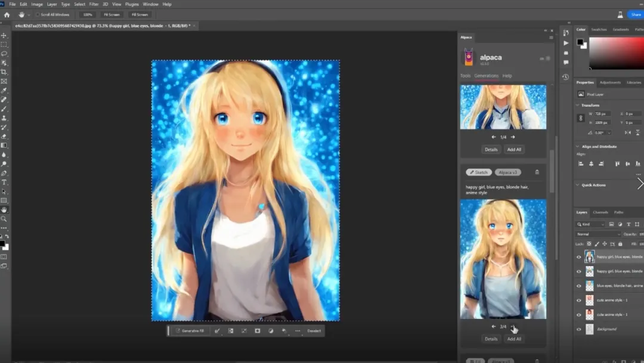
Task: Toggle Quick Mask mode
Action: pyautogui.click(x=4, y=257)
